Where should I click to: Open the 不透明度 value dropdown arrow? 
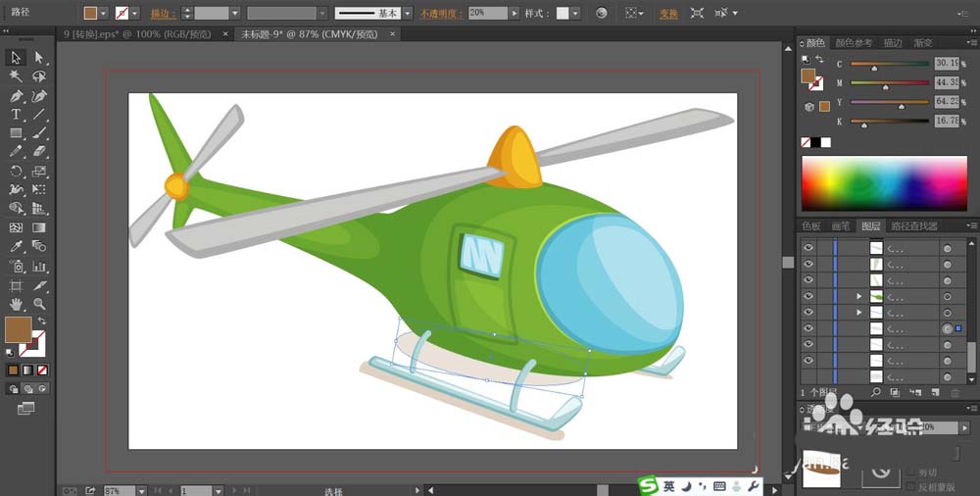(514, 13)
